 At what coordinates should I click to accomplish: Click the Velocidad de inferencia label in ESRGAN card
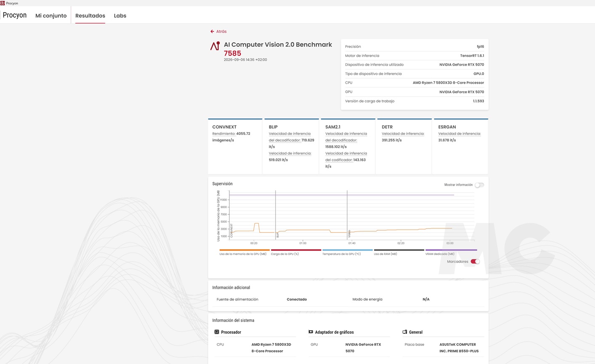(459, 134)
